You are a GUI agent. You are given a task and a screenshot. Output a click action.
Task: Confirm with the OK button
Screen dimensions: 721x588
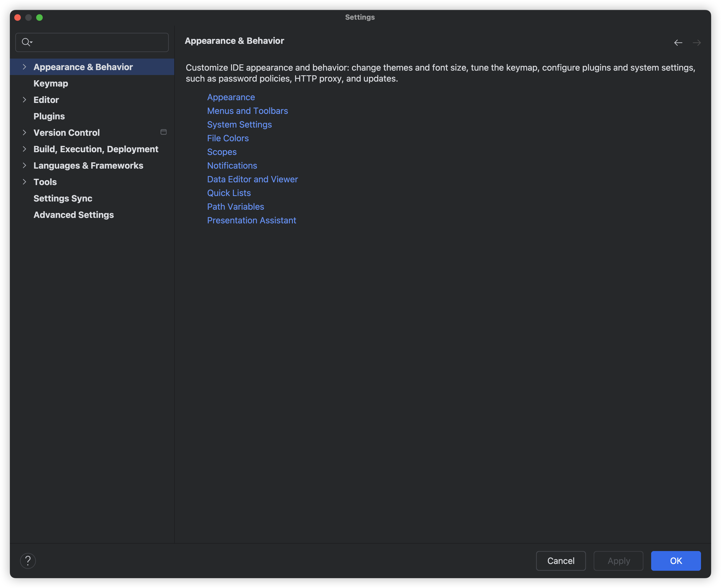click(676, 561)
